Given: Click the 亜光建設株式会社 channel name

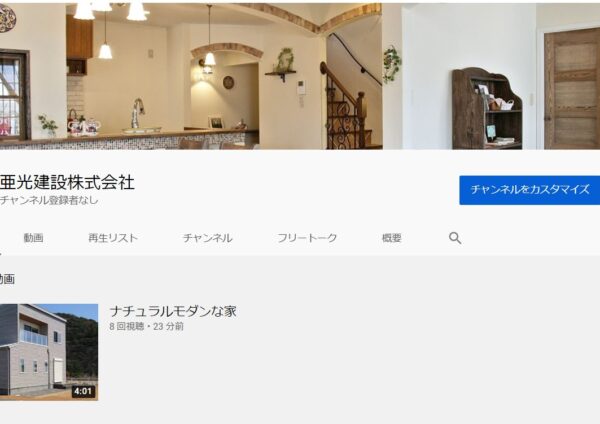Looking at the screenshot, I should pos(67,182).
